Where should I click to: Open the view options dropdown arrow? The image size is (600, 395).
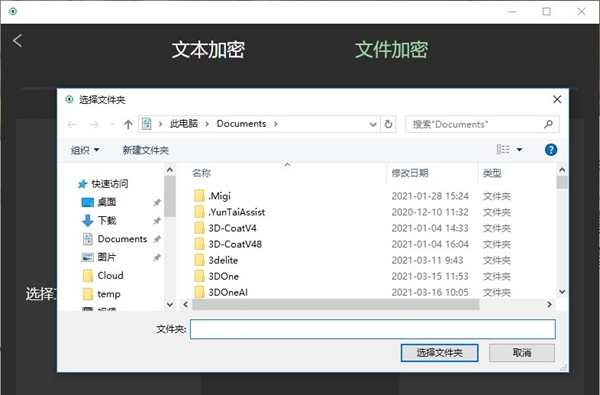tap(519, 150)
